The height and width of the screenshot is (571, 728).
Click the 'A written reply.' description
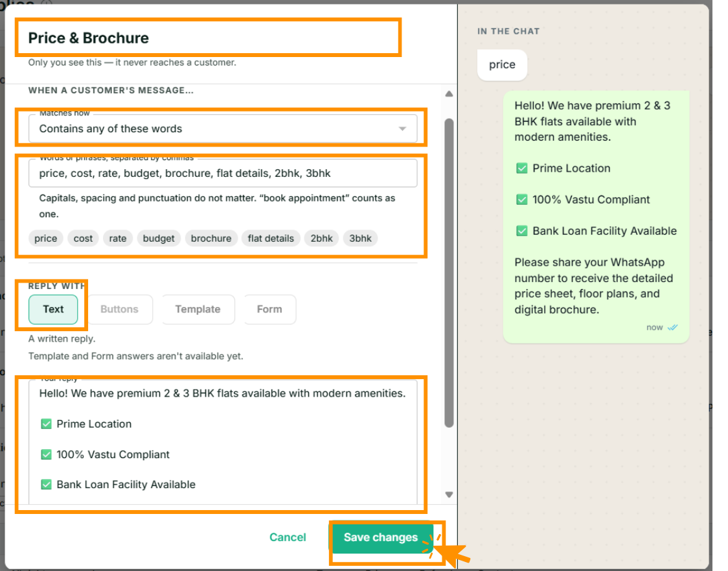click(62, 339)
